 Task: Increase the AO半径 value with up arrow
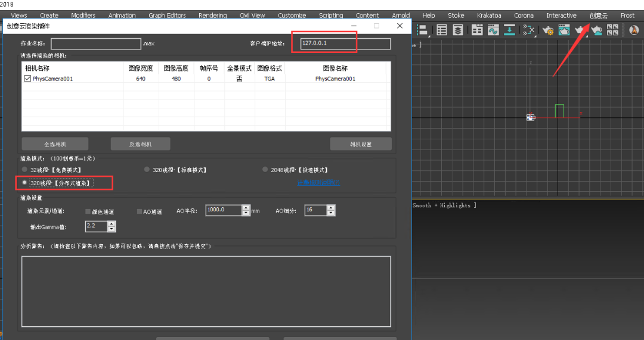[246, 207]
